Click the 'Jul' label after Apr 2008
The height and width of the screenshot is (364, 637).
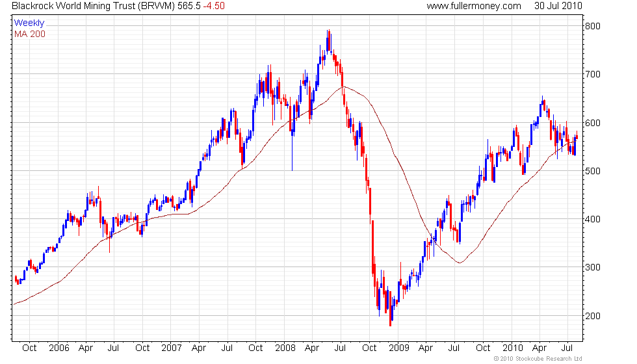[x=340, y=348]
